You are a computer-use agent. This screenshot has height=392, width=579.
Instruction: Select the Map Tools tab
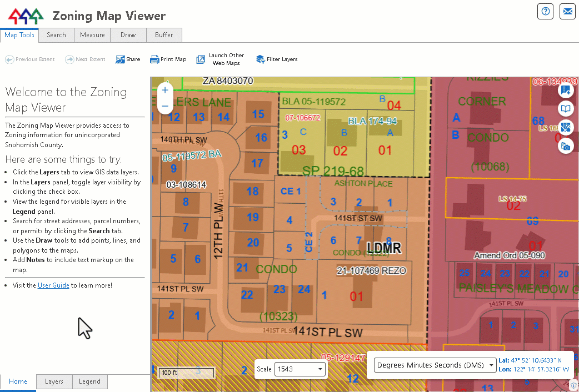[19, 35]
